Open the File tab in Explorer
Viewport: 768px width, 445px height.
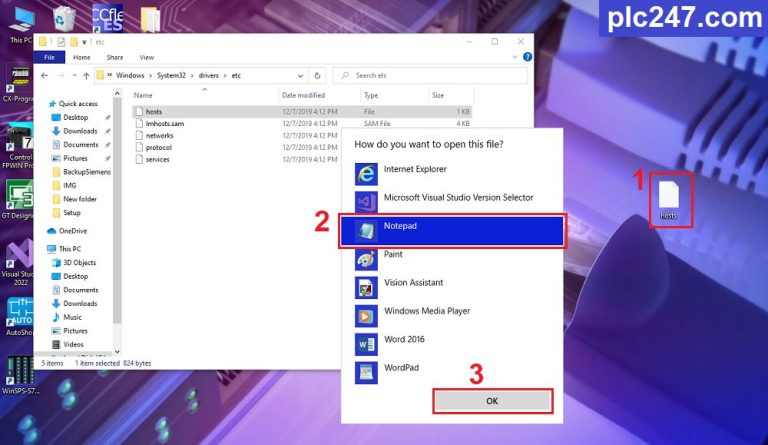pos(48,58)
